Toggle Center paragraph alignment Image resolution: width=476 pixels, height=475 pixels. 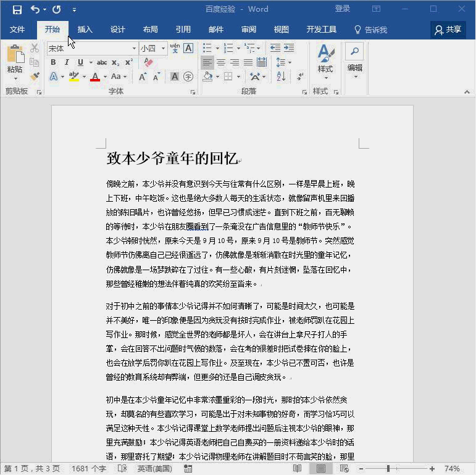tap(221, 62)
